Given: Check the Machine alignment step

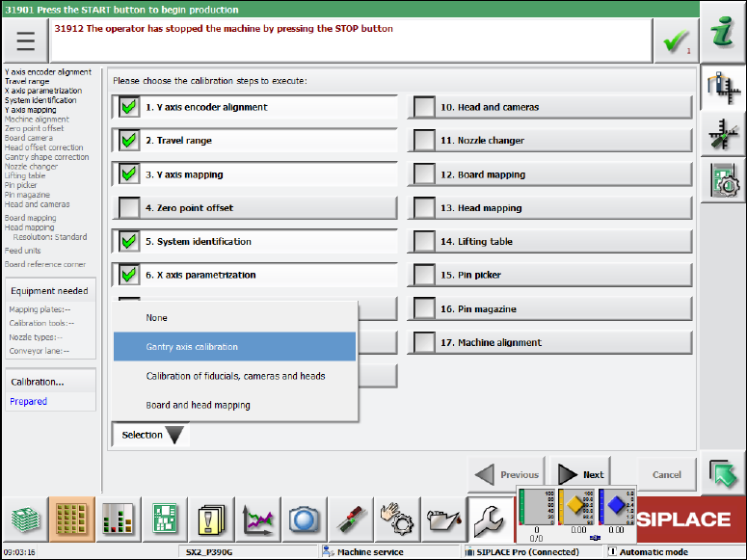Looking at the screenshot, I should (424, 342).
